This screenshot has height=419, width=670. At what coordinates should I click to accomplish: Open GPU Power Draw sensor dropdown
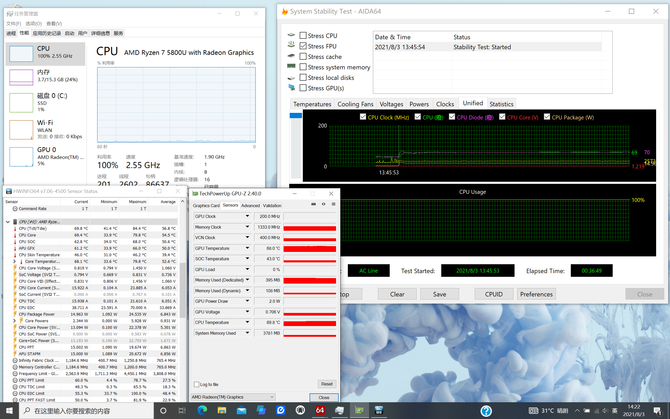[247, 301]
